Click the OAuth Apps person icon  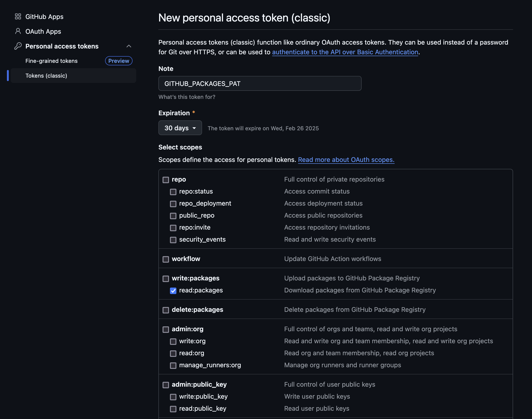(18, 31)
